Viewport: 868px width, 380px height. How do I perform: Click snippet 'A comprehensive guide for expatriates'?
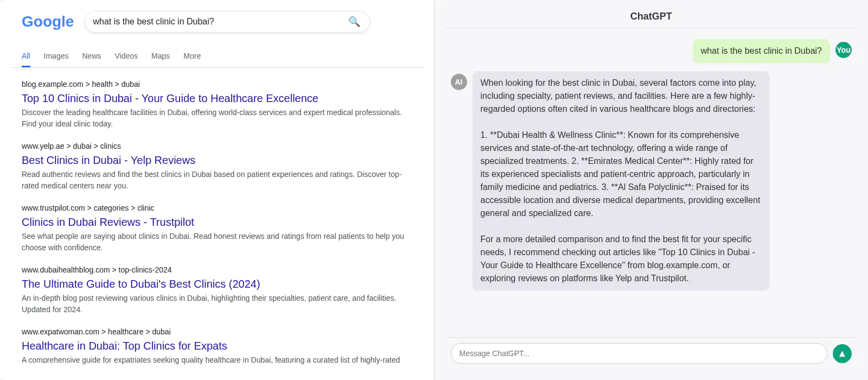pos(210,360)
